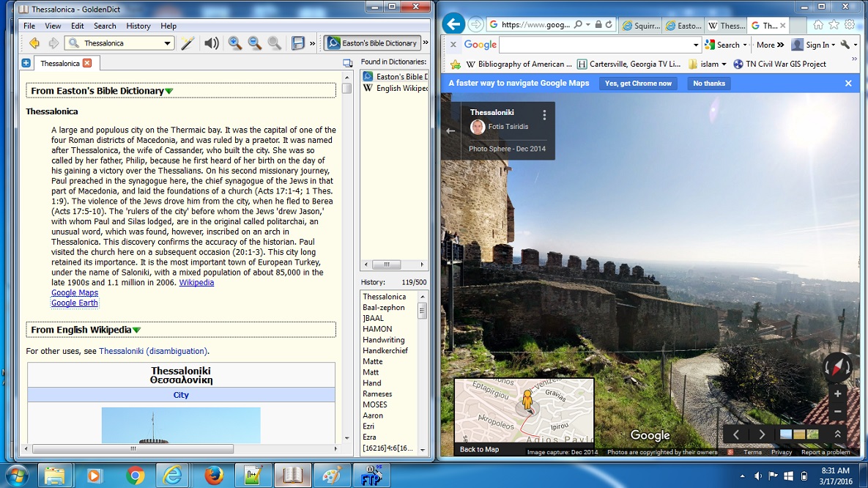Switch to the Squirr... browser tab

(641, 26)
